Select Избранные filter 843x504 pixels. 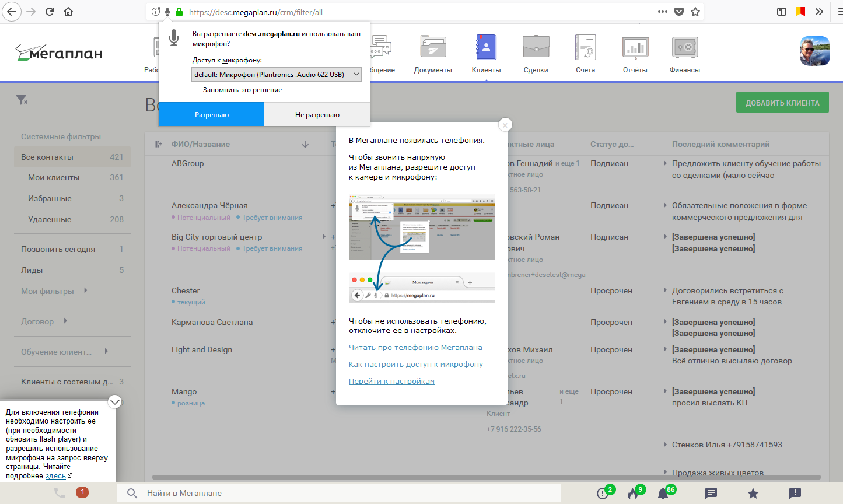coord(72,198)
